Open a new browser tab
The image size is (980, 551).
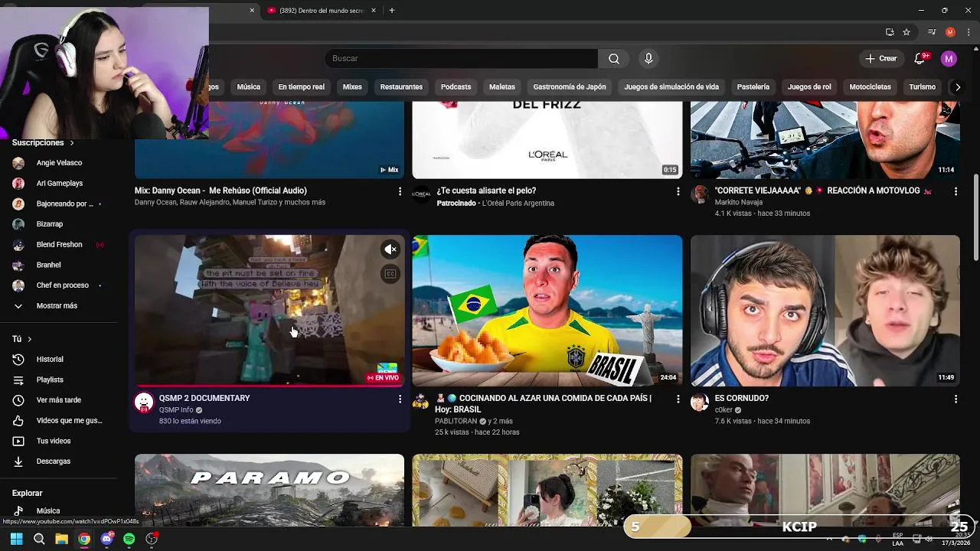(392, 11)
